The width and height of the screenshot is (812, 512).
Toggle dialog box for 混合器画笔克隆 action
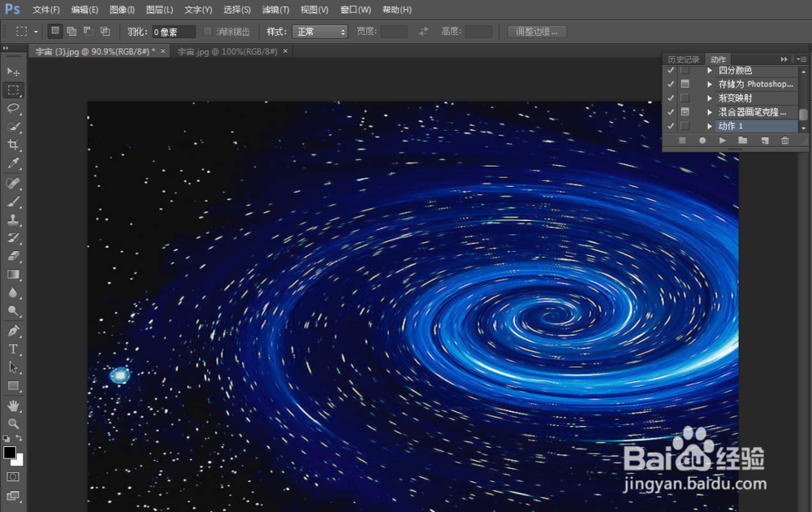click(685, 112)
